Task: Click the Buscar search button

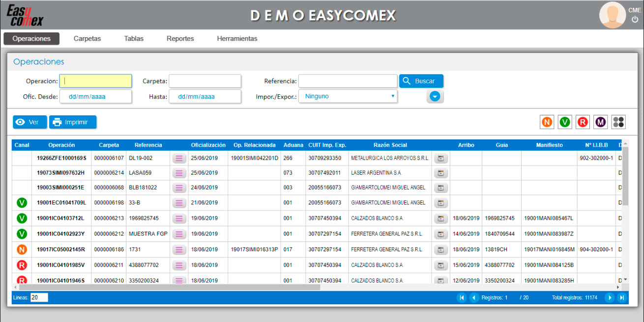Action: pos(421,81)
